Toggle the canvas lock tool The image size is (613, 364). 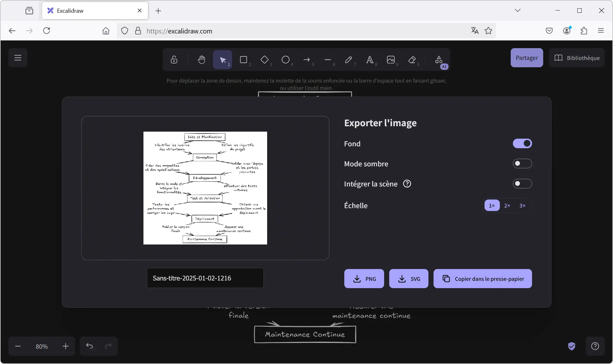(x=174, y=60)
